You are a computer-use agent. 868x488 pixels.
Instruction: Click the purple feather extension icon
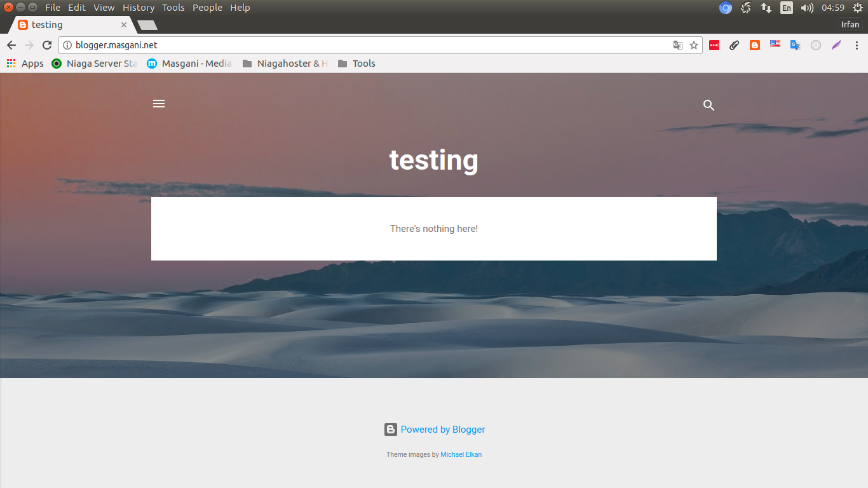(836, 45)
